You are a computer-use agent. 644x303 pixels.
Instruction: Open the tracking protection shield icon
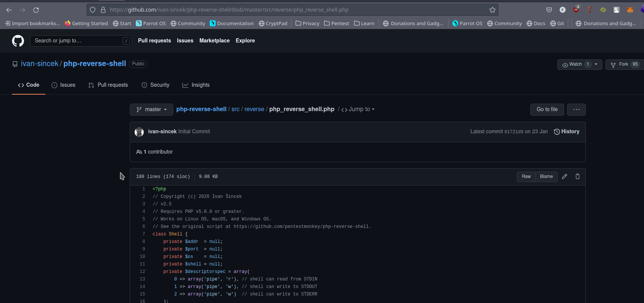(x=93, y=10)
